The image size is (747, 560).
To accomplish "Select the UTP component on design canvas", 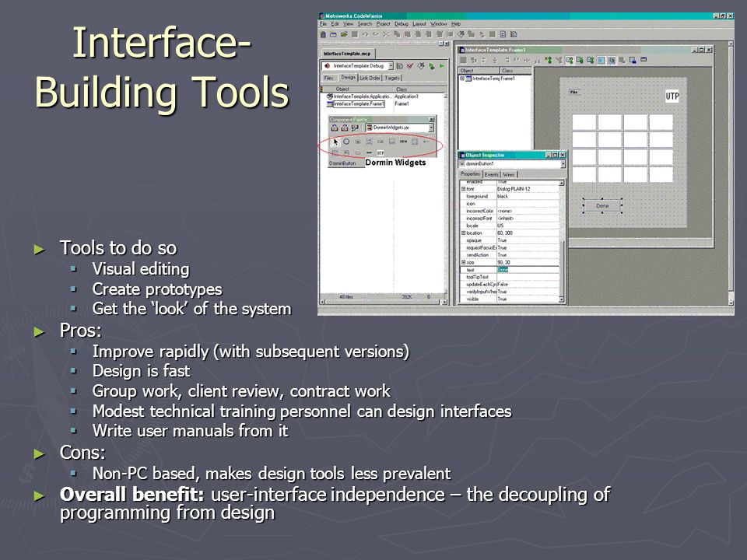I will tap(672, 96).
